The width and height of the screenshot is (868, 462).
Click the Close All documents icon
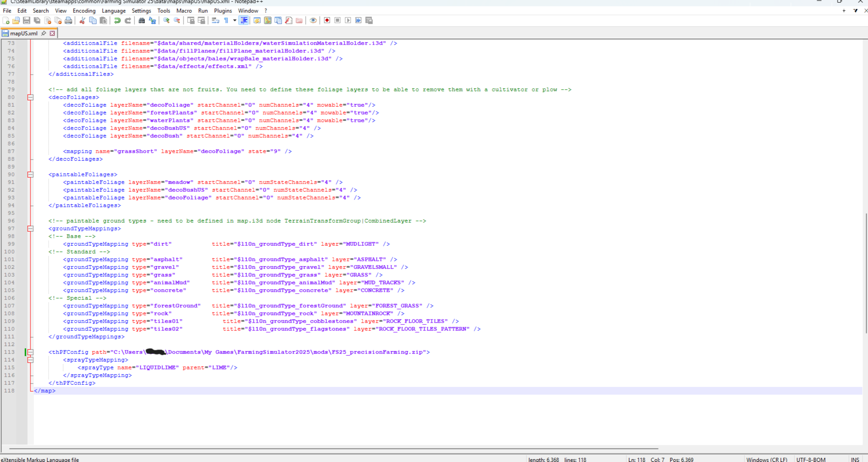tap(58, 20)
